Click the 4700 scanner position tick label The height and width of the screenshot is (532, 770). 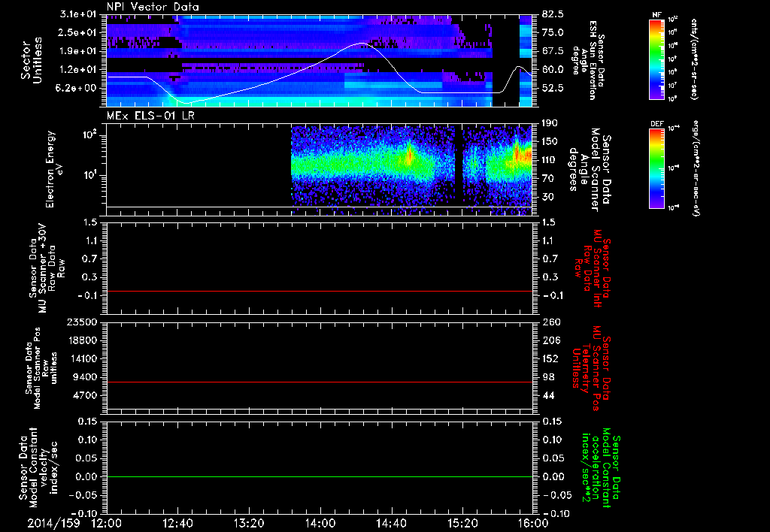coord(86,395)
